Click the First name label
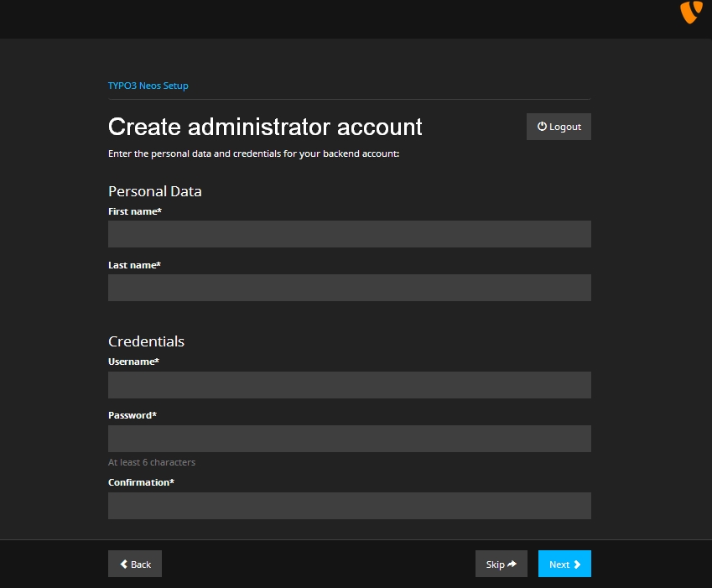Viewport: 712px width, 588px height. coord(135,211)
